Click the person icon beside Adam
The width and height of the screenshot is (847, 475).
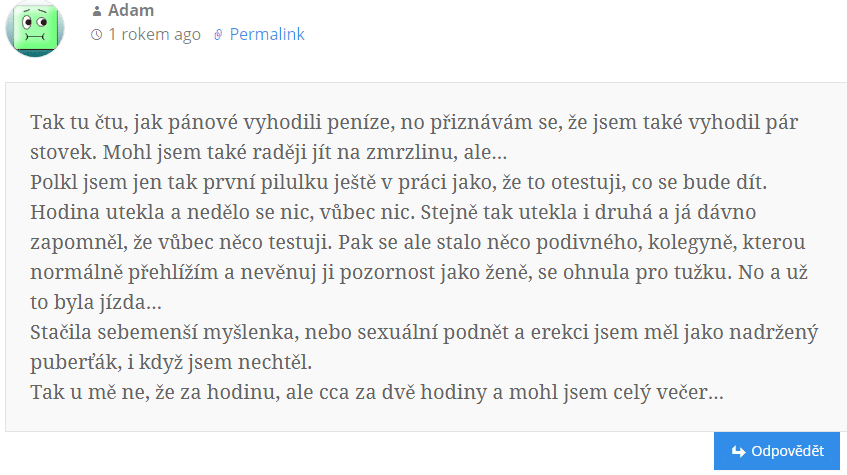97,11
